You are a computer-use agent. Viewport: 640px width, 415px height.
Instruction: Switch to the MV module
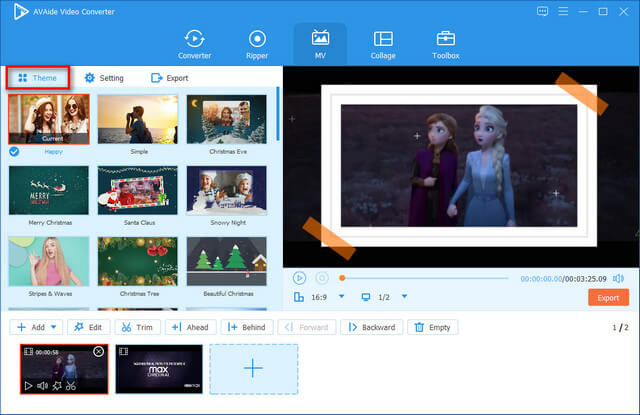320,44
